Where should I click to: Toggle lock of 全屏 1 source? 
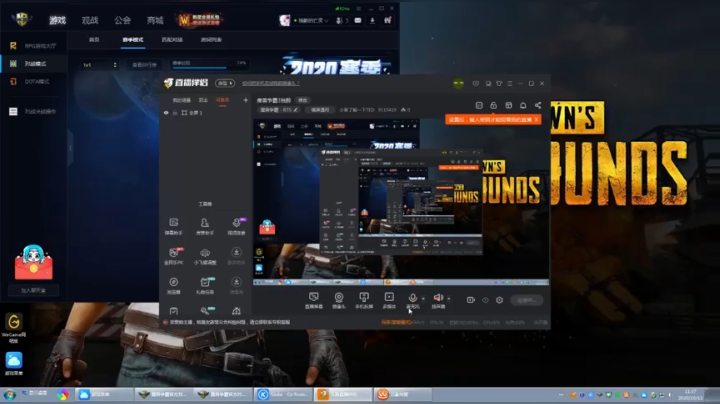click(175, 112)
